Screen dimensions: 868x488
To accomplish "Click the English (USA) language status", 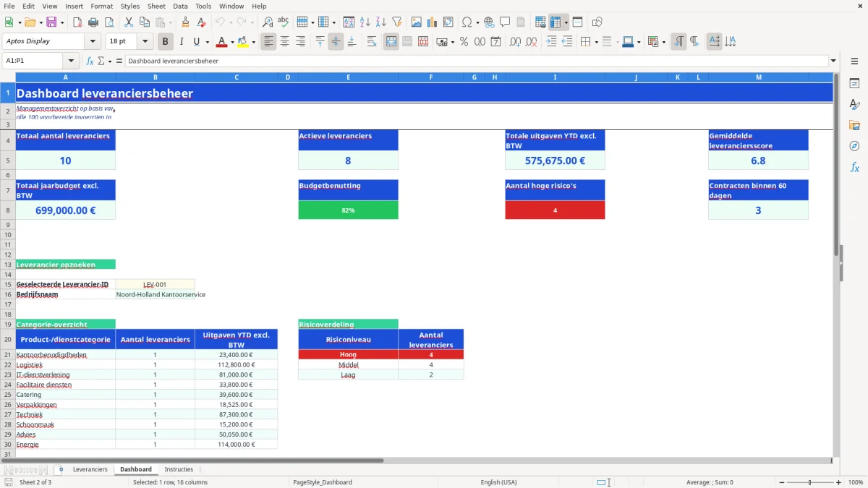I will 498,482.
